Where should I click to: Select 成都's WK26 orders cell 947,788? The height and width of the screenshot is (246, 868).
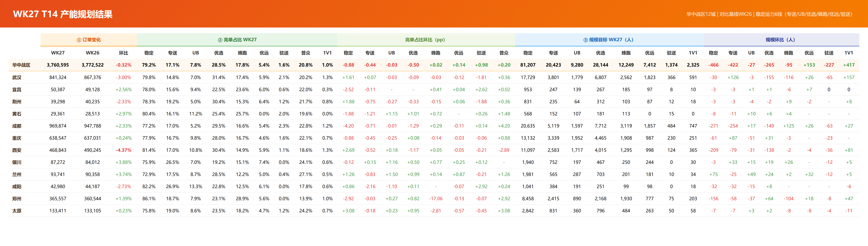[x=93, y=126]
